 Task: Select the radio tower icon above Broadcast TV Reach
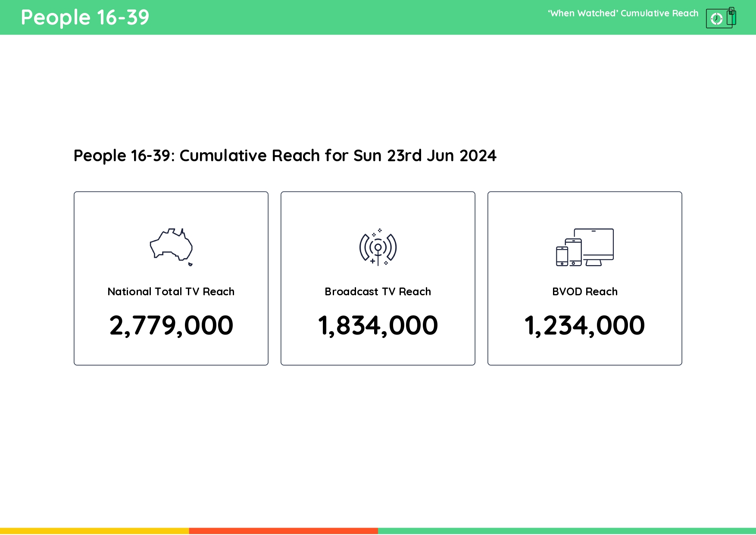tap(378, 248)
